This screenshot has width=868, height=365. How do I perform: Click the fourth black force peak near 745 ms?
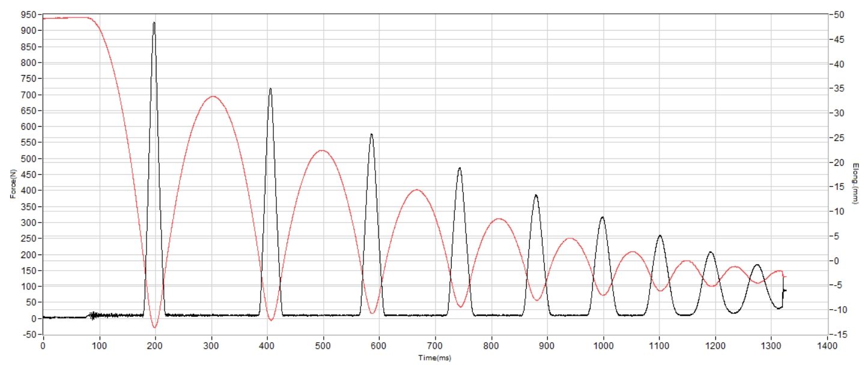click(x=460, y=169)
